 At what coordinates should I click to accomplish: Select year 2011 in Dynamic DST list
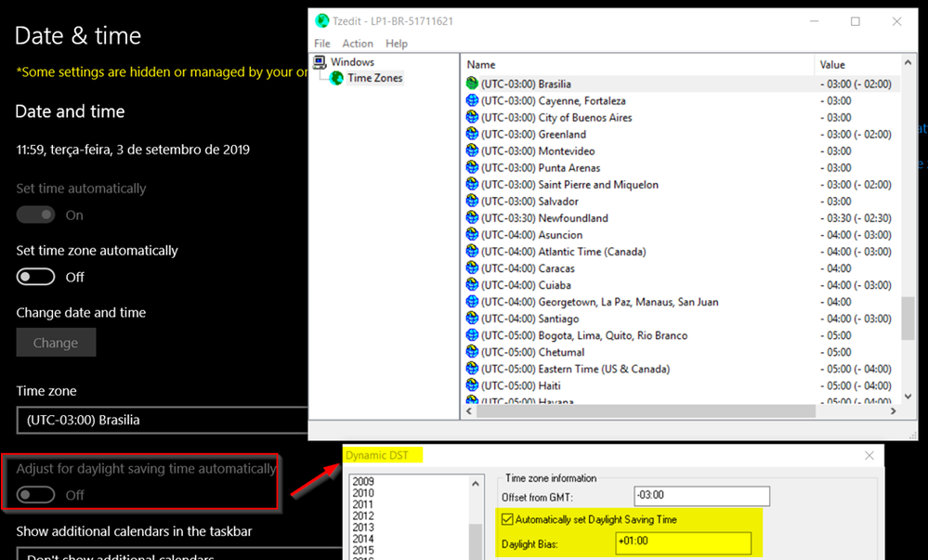[363, 504]
